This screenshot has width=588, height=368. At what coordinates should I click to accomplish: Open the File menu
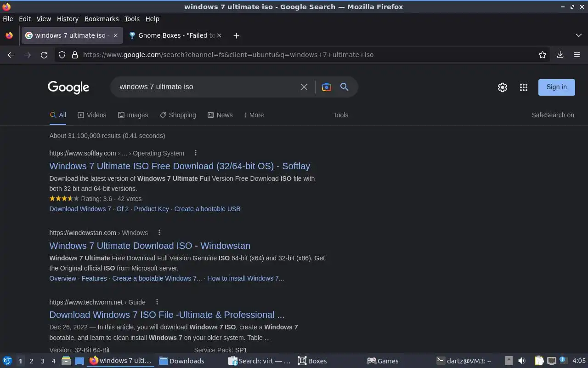point(8,19)
